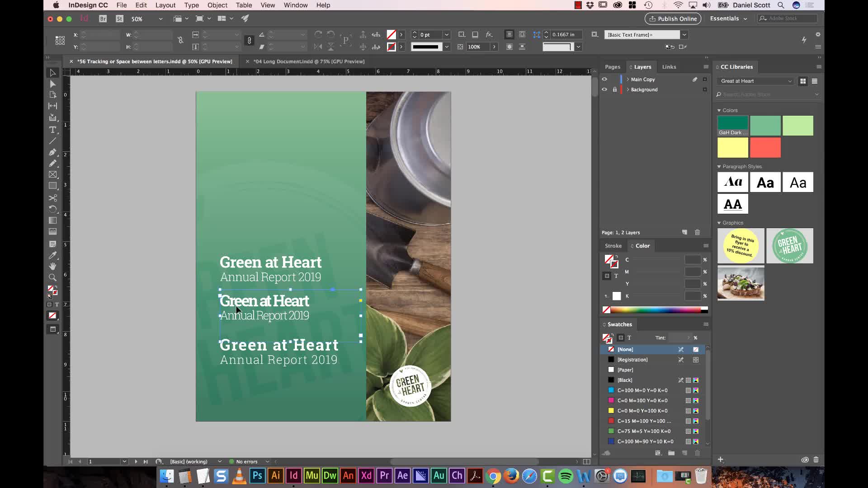Open Photoshop from the Dock

(x=257, y=476)
